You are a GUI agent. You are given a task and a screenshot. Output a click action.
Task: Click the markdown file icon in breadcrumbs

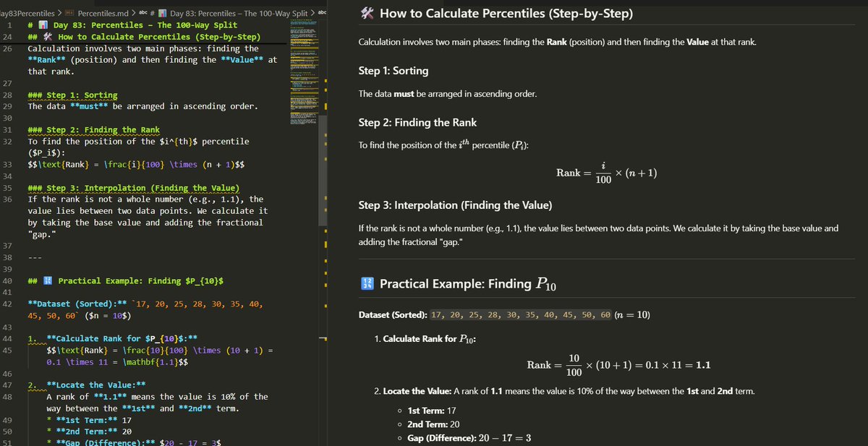69,13
